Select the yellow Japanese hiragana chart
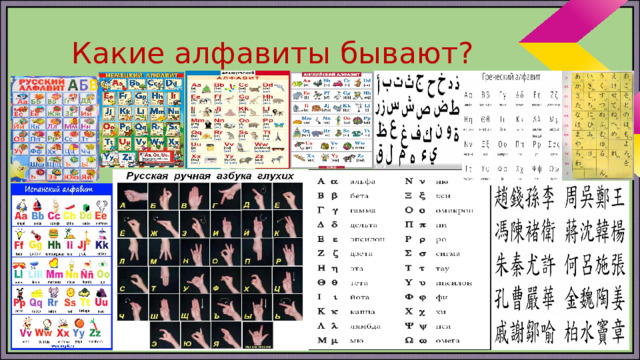 598,125
